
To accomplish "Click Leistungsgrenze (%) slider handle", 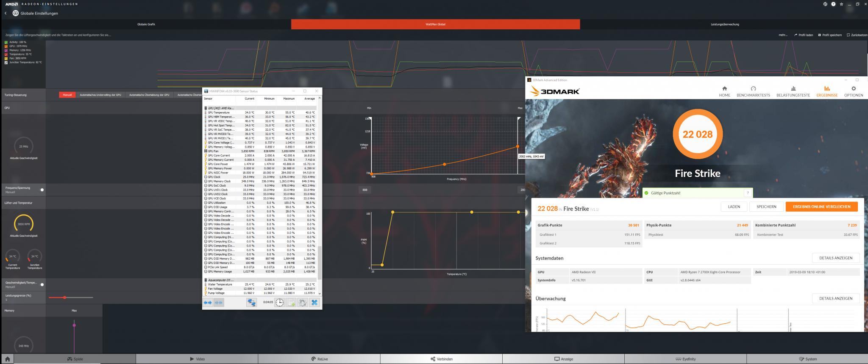I will [64, 297].
